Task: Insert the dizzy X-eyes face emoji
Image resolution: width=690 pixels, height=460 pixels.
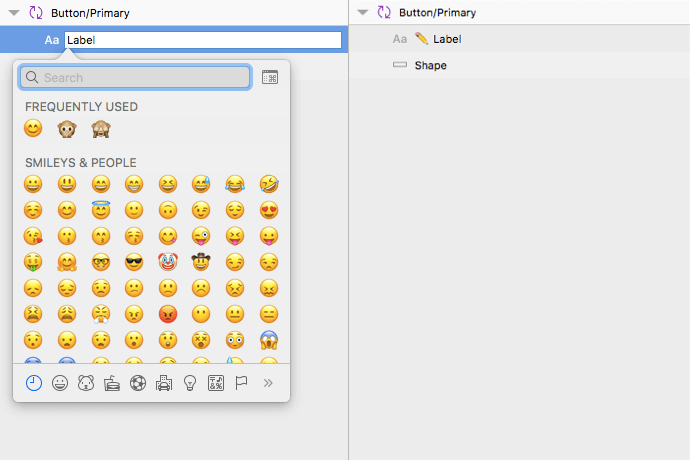Action: click(x=201, y=340)
